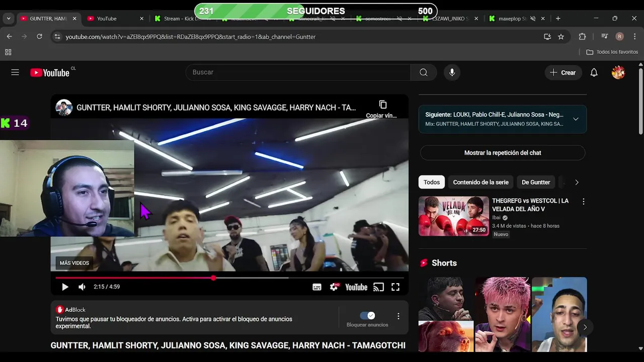Click the Crear button
This screenshot has width=644, height=362.
(563, 72)
